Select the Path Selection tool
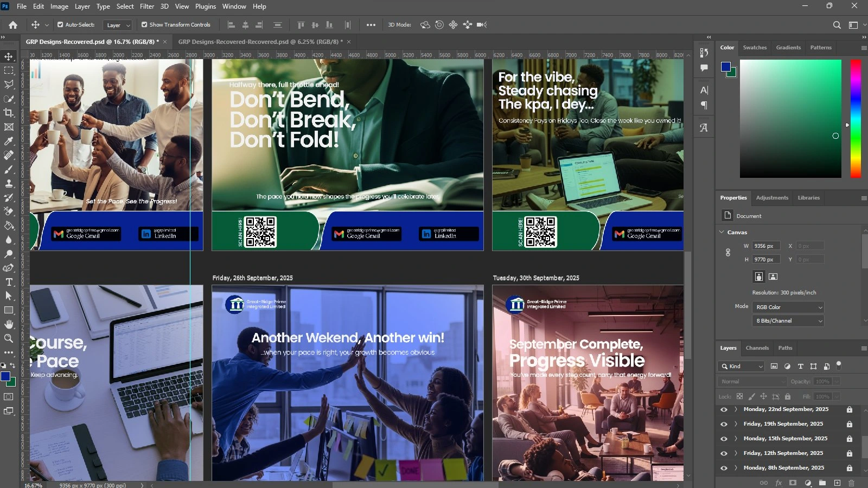Screen dimensions: 868x488 [9, 296]
